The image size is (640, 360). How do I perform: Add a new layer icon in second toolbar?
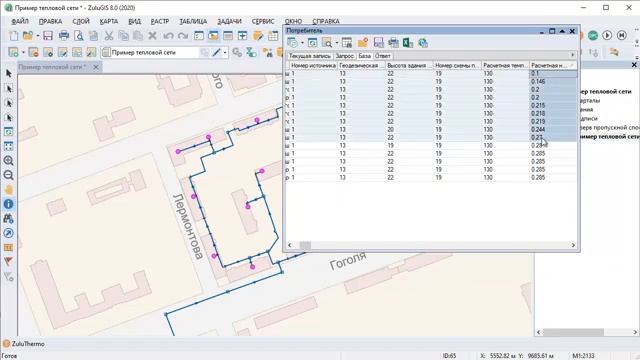tap(13, 52)
